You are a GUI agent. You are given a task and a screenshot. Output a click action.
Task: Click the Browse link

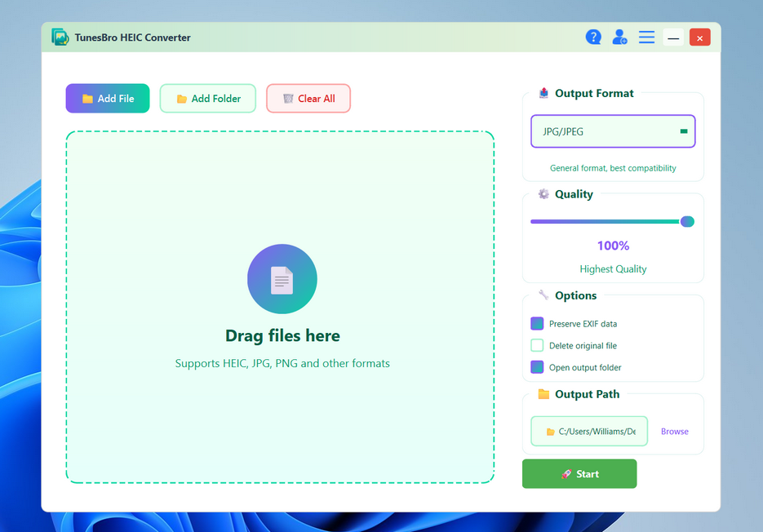point(674,432)
